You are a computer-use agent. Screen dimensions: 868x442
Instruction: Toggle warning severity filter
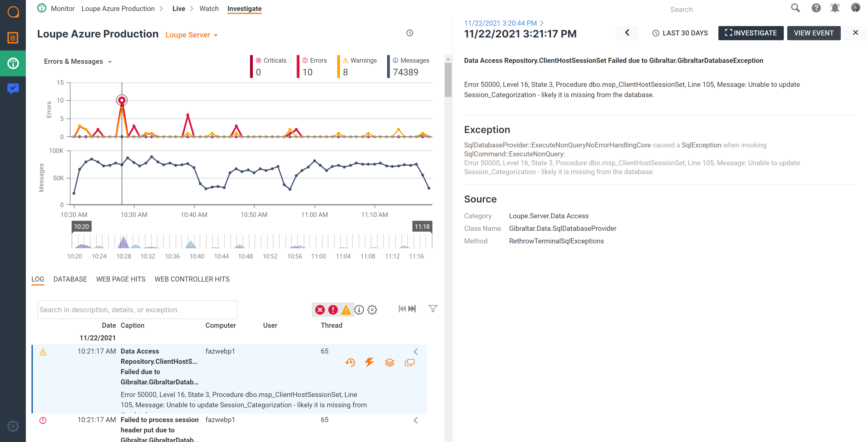[x=346, y=310]
